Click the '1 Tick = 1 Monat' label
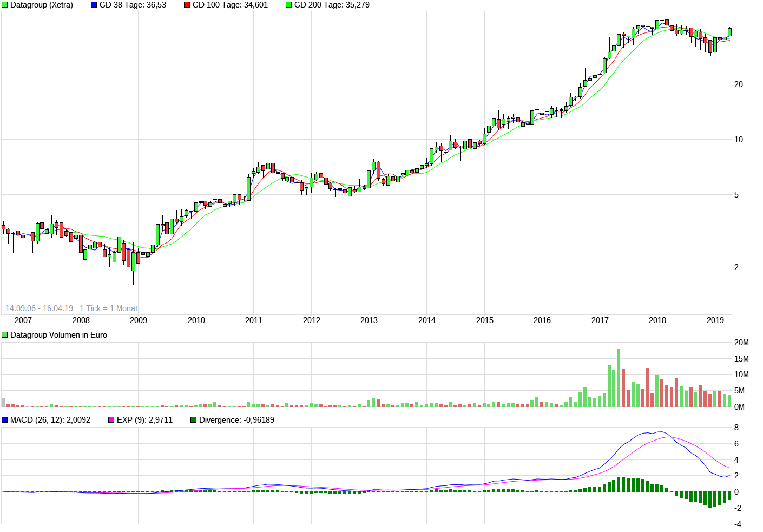 tap(109, 308)
